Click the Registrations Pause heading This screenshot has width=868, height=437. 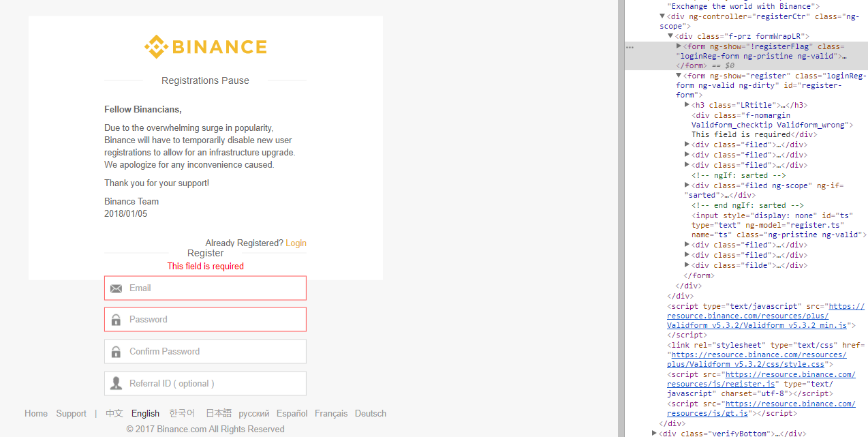[205, 80]
